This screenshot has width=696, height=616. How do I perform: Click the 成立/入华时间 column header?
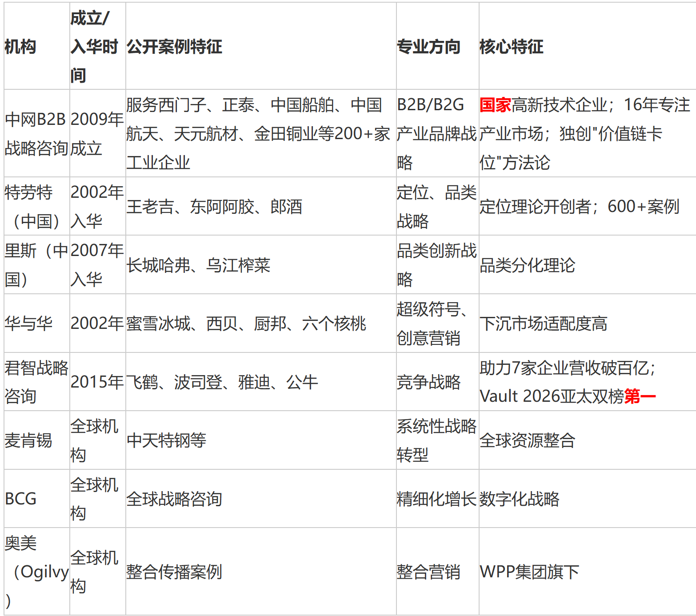tap(98, 46)
